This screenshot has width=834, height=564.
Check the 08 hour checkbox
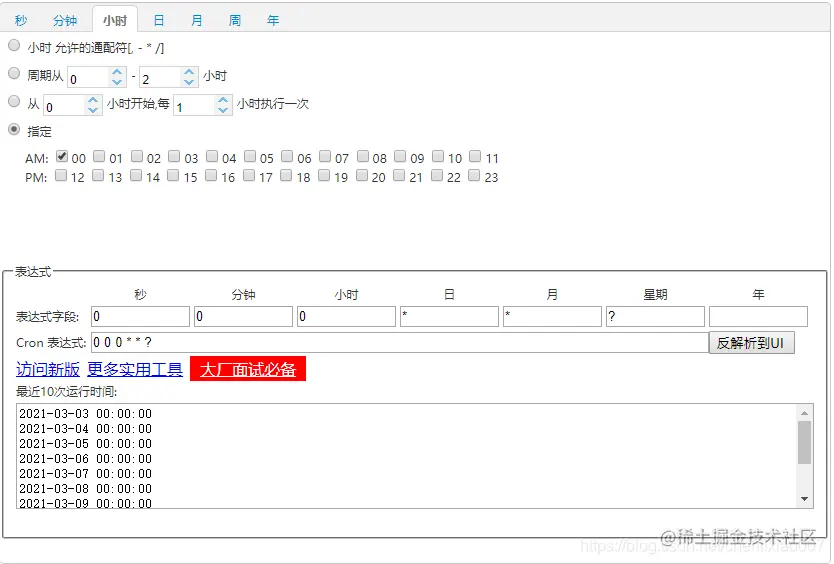click(x=363, y=156)
